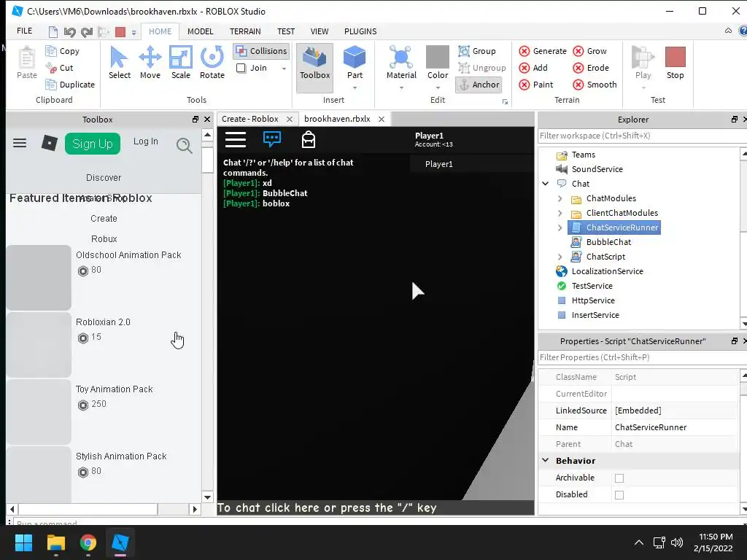Expand the ClientChatModules folder
Viewport: 747px width, 560px height.
click(560, 214)
